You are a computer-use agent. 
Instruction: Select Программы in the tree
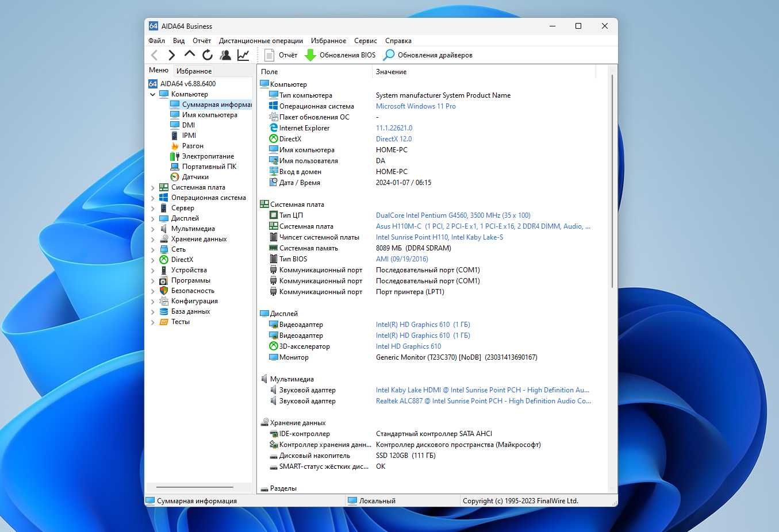point(185,280)
